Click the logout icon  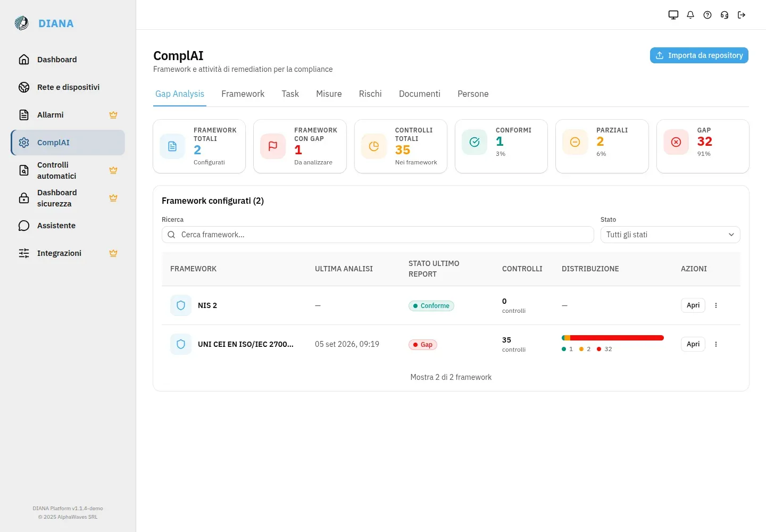[742, 15]
